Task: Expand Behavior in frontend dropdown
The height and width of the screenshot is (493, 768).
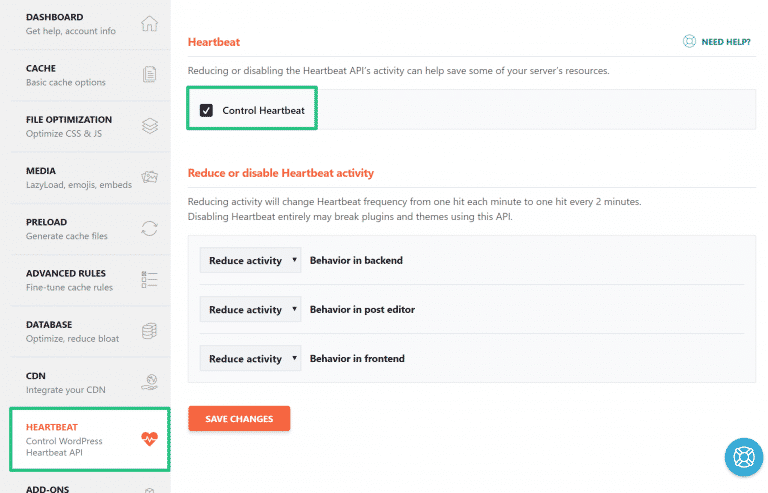Action: click(x=250, y=359)
